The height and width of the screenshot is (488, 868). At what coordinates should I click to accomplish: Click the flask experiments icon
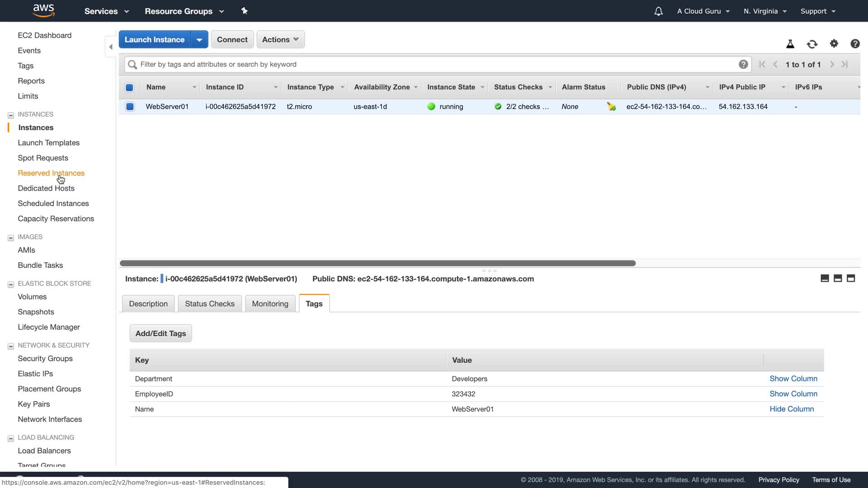click(x=790, y=44)
